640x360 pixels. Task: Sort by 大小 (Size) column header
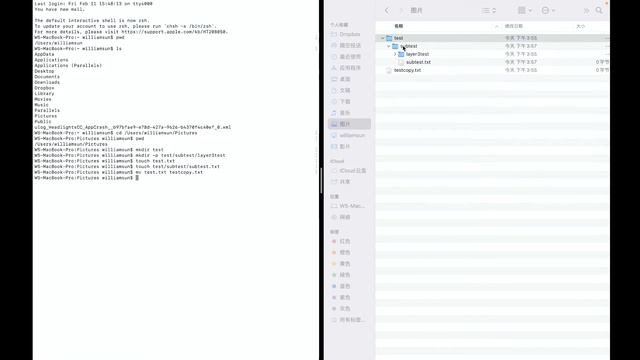(x=580, y=26)
